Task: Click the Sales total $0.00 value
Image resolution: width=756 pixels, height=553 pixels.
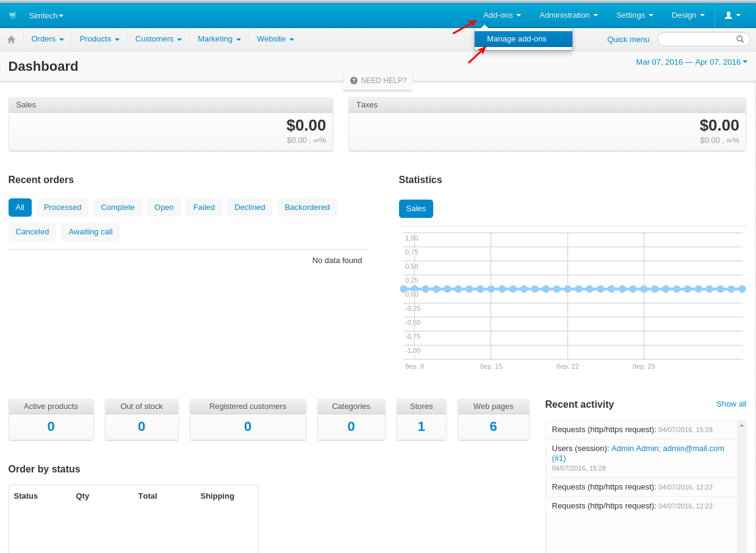Action: [306, 125]
